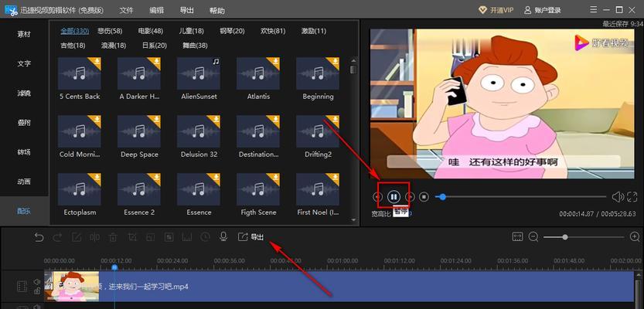Screen dimensions: 644x309
Task: Click the music note badge on AlienSunset
Action: (216, 62)
